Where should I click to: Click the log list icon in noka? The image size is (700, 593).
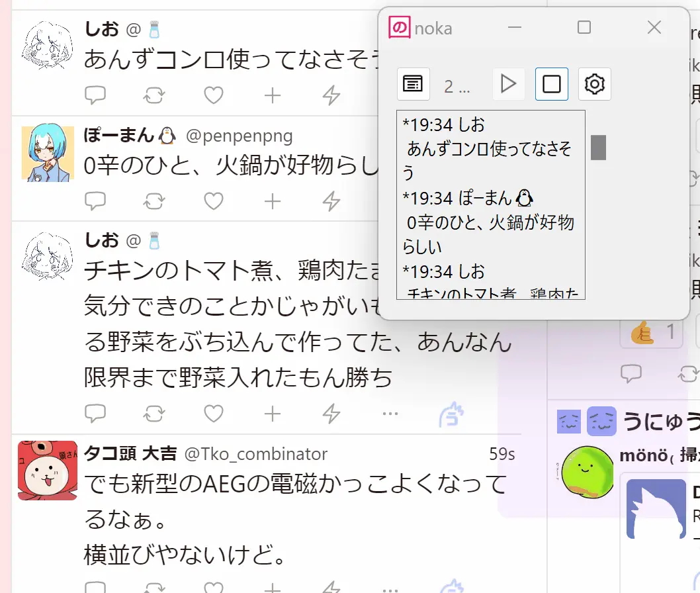[414, 84]
